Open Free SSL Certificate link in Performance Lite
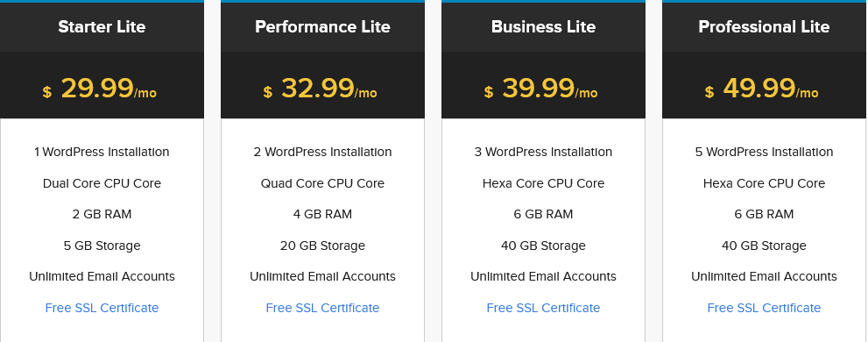Viewport: 868px width, 342px height. pos(322,308)
